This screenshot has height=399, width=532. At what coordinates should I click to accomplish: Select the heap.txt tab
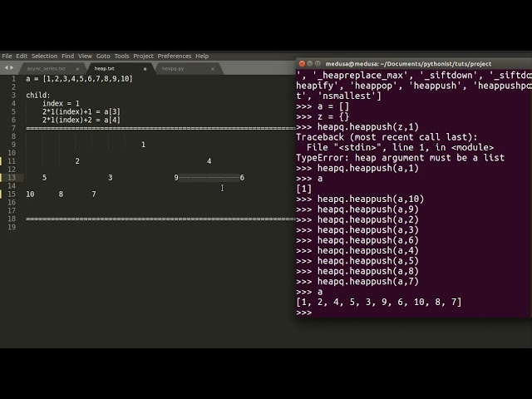[104, 68]
